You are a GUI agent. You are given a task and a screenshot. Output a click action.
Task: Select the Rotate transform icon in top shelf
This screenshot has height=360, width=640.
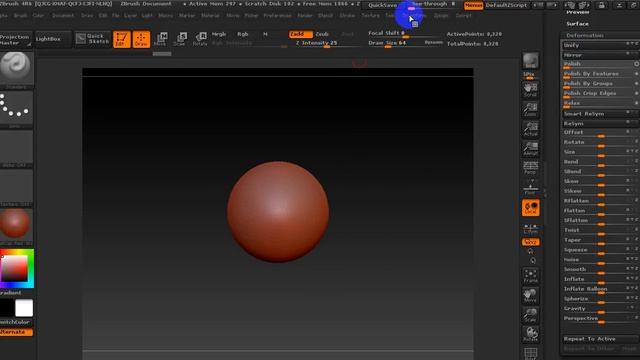pos(200,39)
